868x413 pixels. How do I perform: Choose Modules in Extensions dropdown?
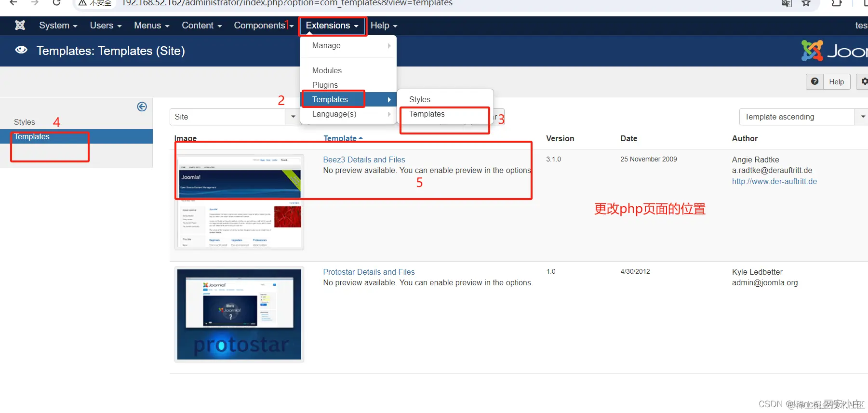(x=348, y=70)
